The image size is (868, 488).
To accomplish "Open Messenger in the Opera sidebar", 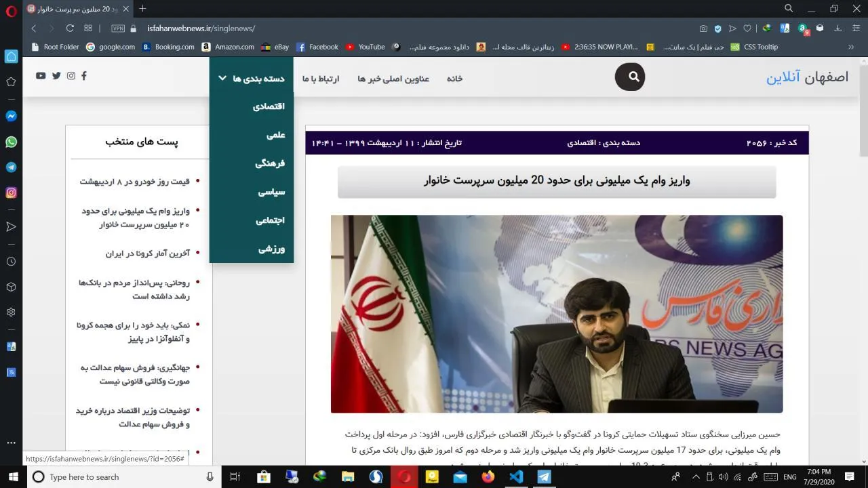I will (x=11, y=116).
